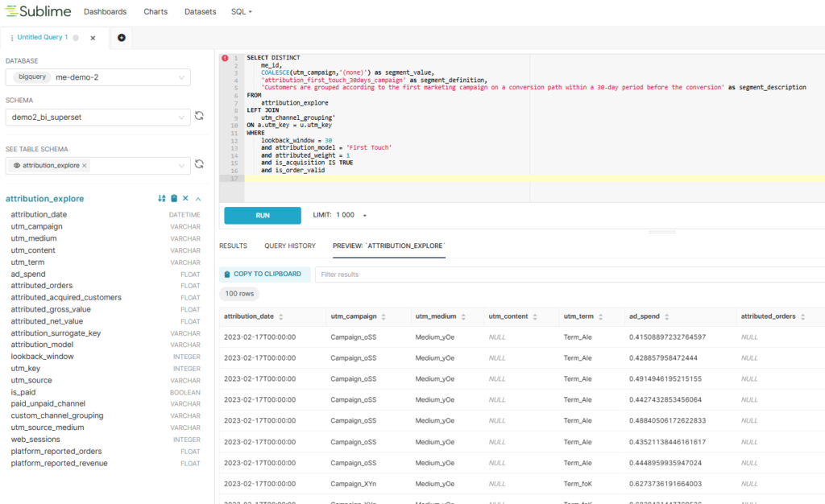The width and height of the screenshot is (825, 504).
Task: Refresh the schema list
Action: [x=199, y=116]
